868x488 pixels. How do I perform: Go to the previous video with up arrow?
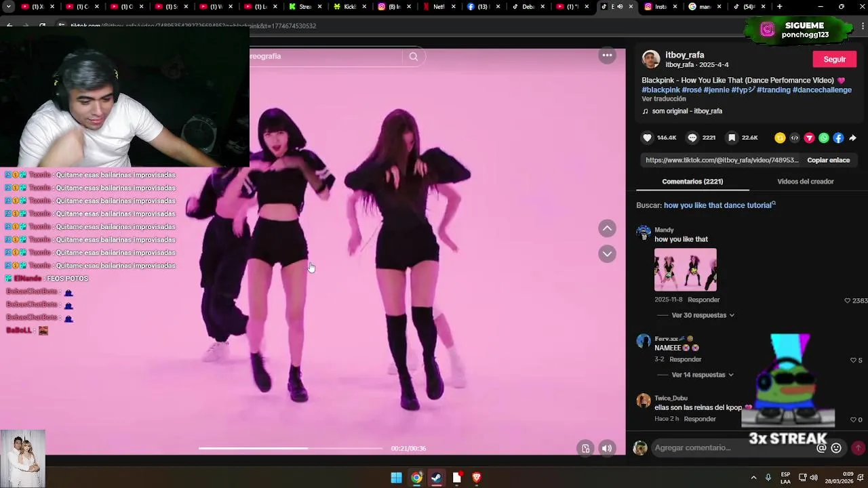pyautogui.click(x=607, y=228)
